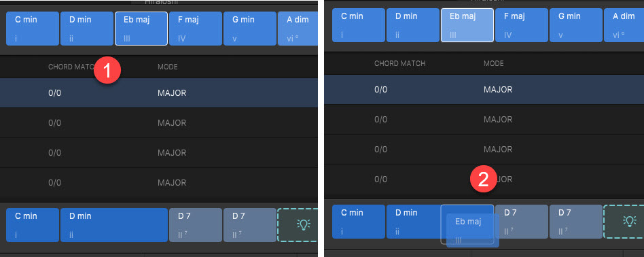Select fourth MAJOR row in left list
The image size is (644, 257).
pyautogui.click(x=159, y=183)
